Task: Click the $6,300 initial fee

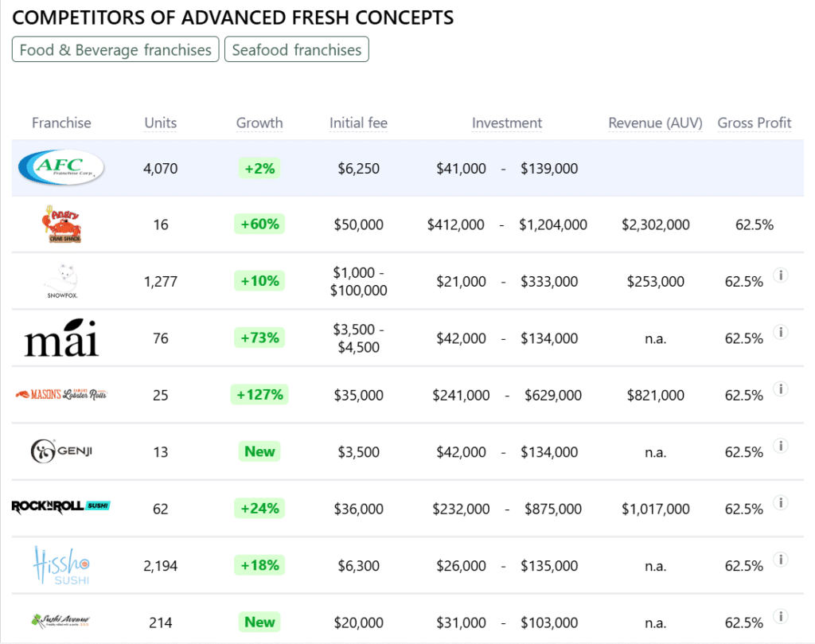Action: pyautogui.click(x=359, y=565)
